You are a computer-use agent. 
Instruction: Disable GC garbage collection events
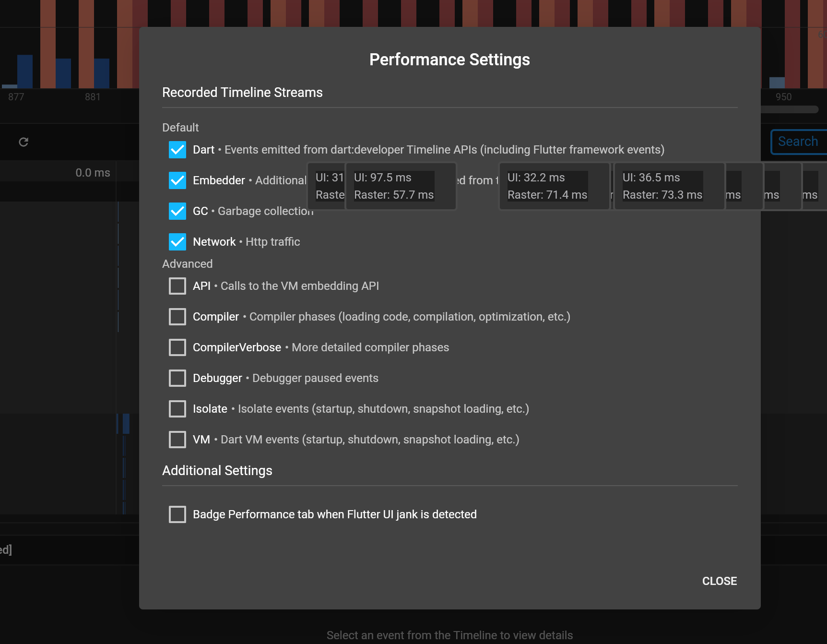(177, 211)
